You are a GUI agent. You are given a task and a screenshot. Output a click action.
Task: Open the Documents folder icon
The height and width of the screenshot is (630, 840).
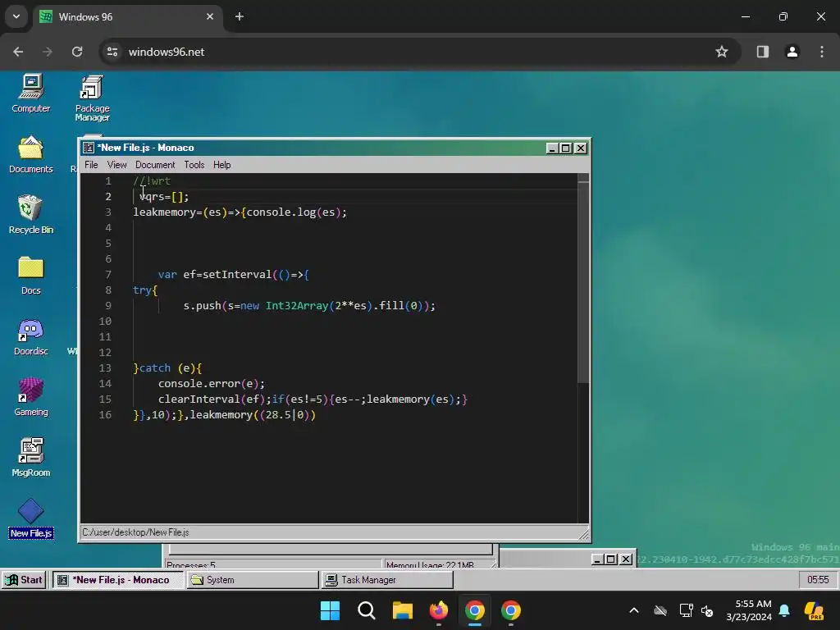coord(30,154)
